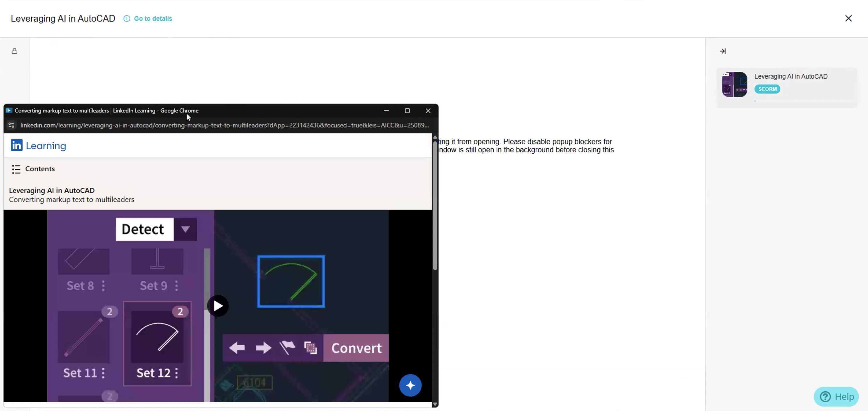The height and width of the screenshot is (411, 868).
Task: Click the Leveraging AI in AutoCAD sidebar title
Action: 790,76
